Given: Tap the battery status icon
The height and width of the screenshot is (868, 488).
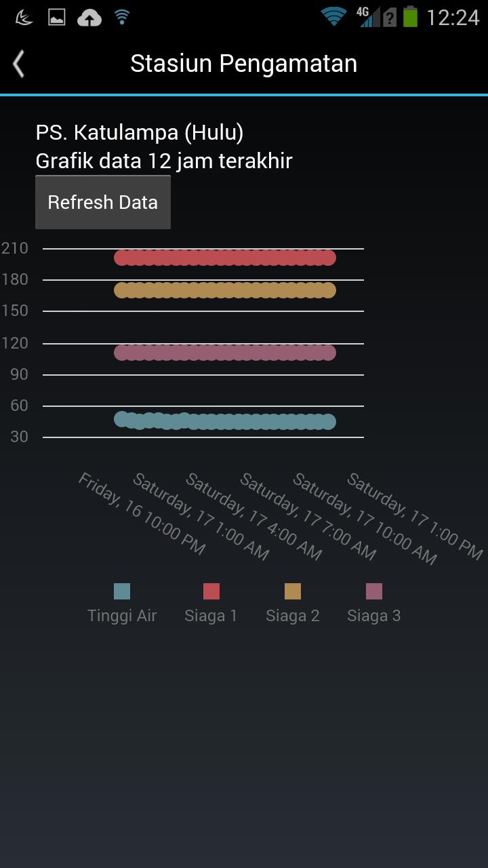Looking at the screenshot, I should click(x=410, y=17).
